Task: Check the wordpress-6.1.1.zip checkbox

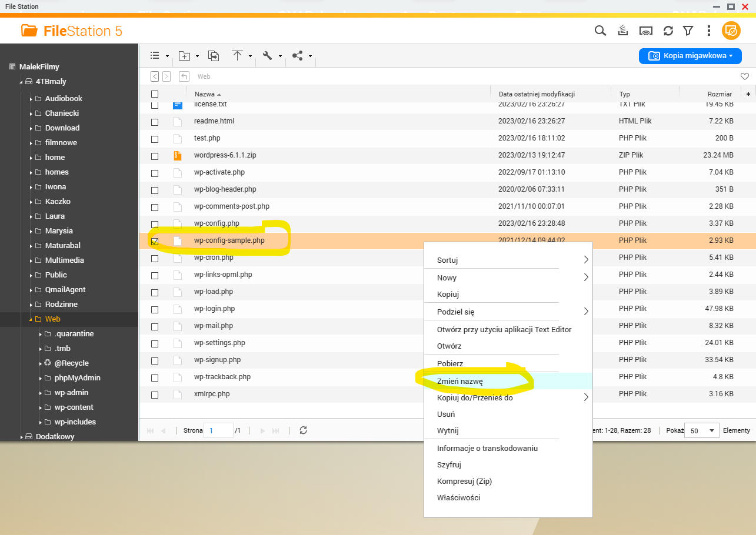Action: 155,156
